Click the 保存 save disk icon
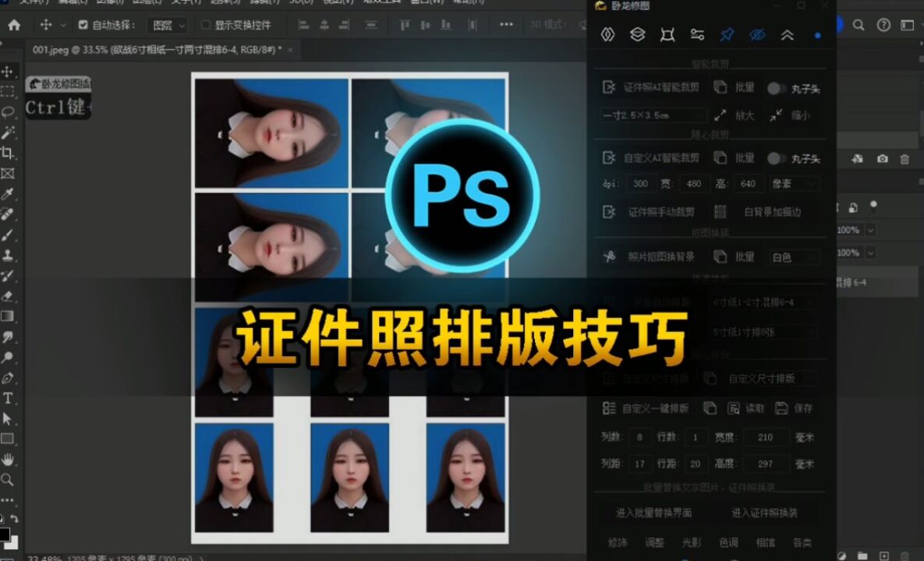The height and width of the screenshot is (561, 924). [x=781, y=408]
